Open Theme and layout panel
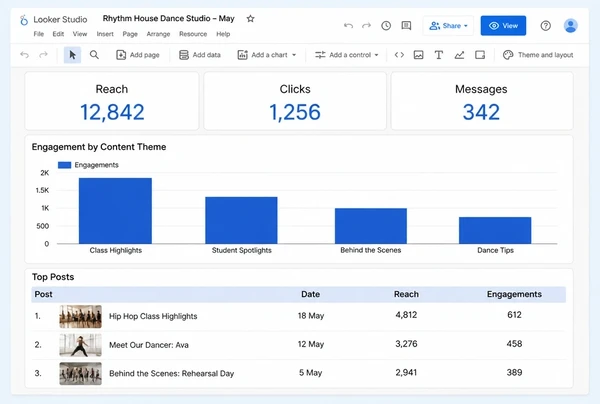The width and height of the screenshot is (600, 404). [538, 55]
